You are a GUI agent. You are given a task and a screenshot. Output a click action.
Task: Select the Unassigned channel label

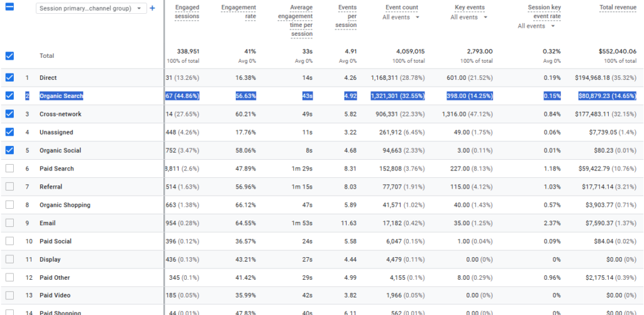pyautogui.click(x=56, y=132)
